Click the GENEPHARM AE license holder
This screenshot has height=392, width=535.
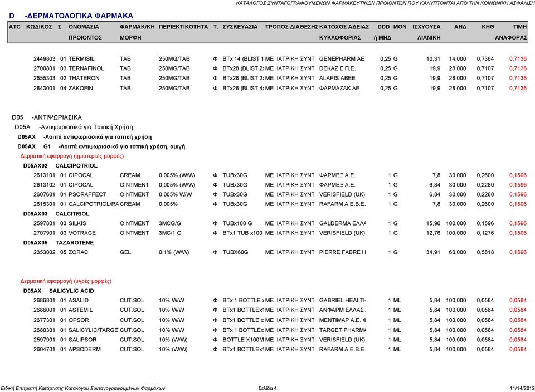pos(342,58)
